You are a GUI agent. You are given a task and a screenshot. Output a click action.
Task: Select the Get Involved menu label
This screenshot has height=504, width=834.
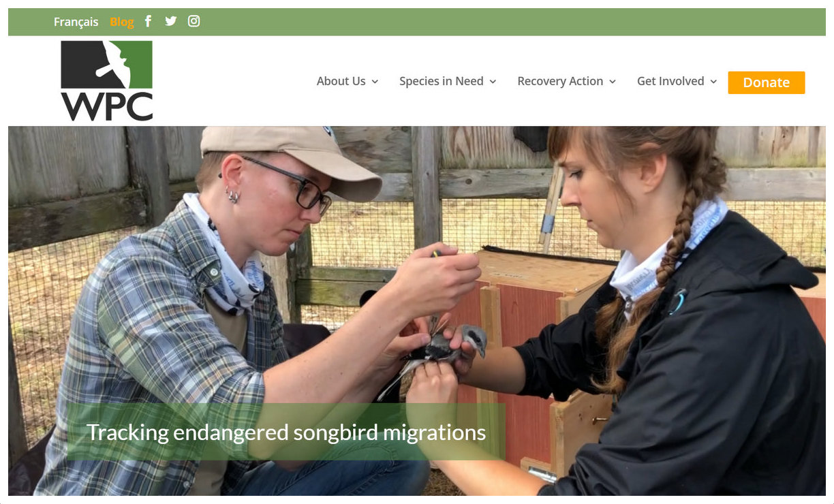pos(670,81)
